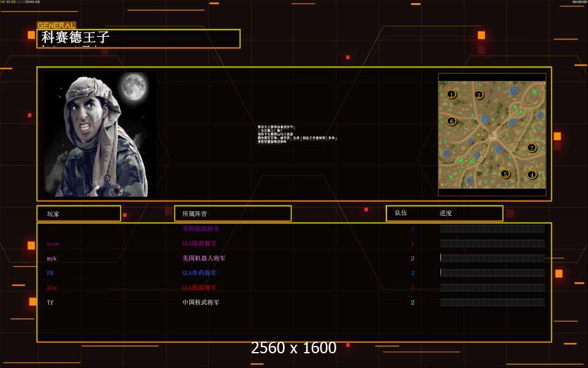The image size is (588, 368).
Task: Click the blue GLA炸药将军 faction entry
Action: click(199, 273)
